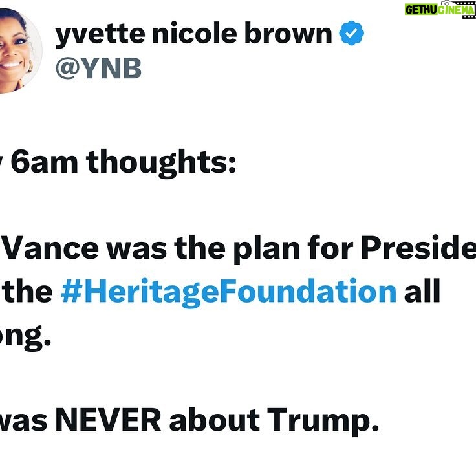476x476 pixels.
Task: Click the partial word "ong."
Action: coord(26,338)
